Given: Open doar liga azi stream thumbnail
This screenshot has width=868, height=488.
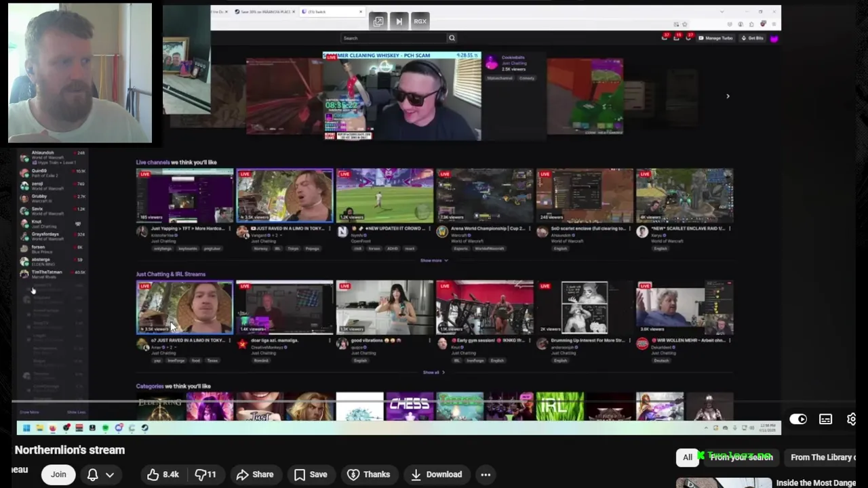Looking at the screenshot, I should [285, 307].
